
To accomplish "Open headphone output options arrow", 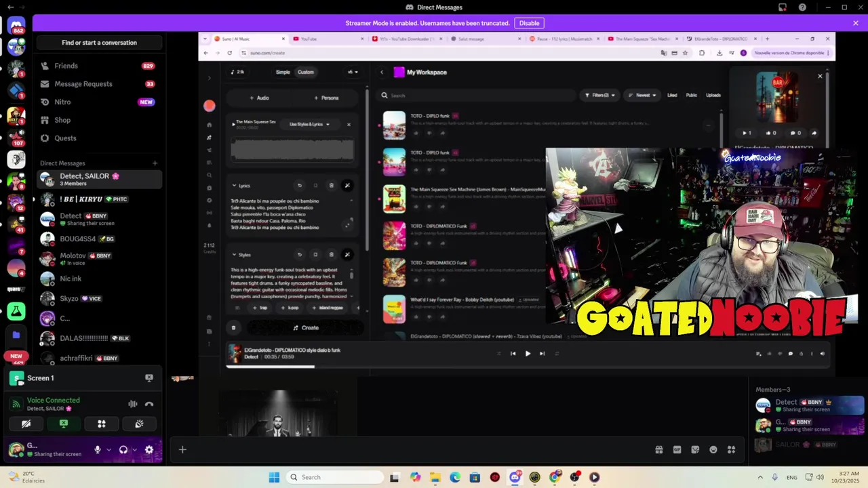I will tap(134, 449).
